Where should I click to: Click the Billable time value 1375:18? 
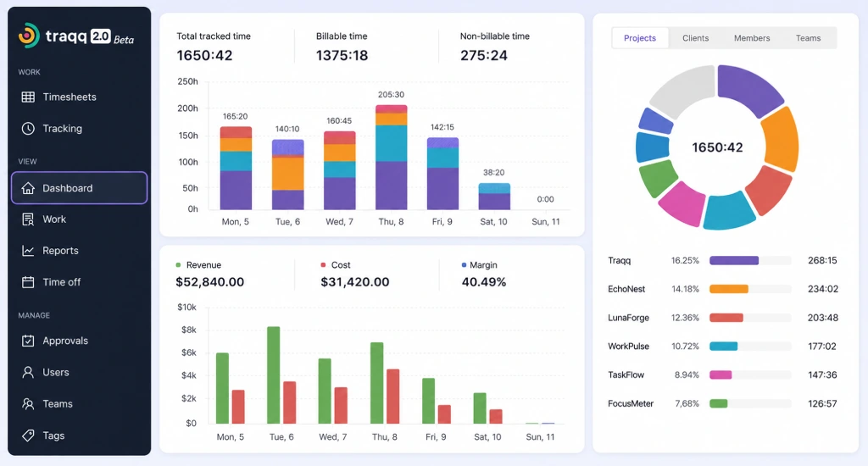click(x=342, y=55)
